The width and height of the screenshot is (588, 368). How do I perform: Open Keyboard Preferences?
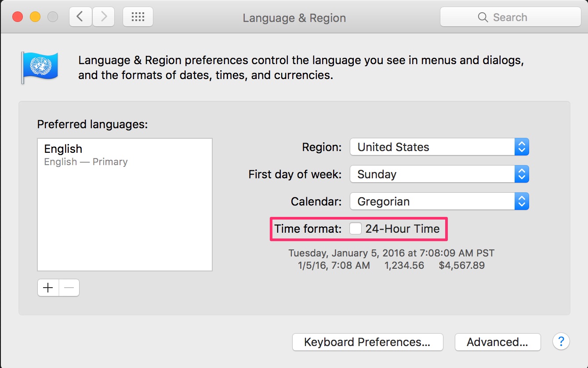367,342
